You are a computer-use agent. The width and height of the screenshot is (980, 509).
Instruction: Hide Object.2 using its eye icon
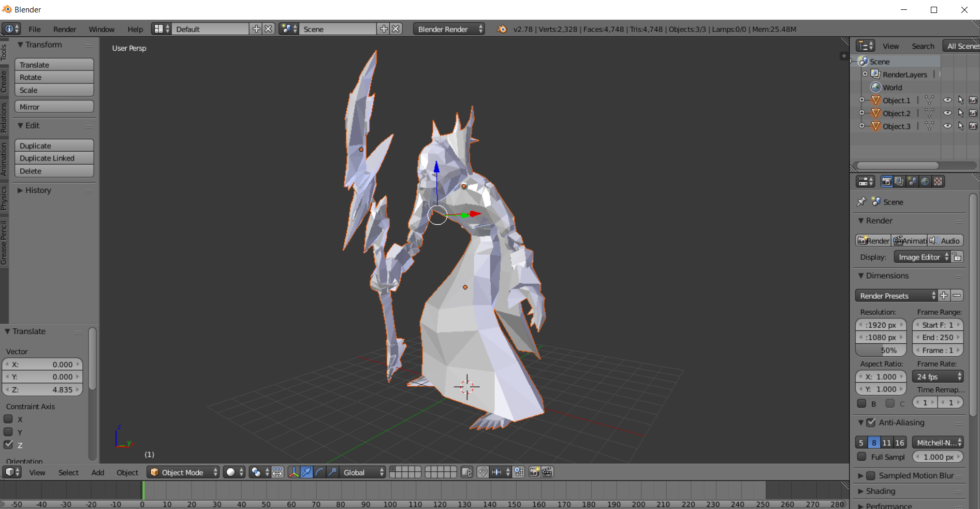[947, 113]
